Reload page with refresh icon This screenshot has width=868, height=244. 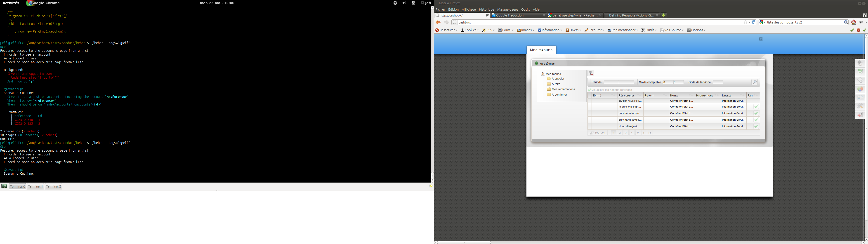coord(754,22)
